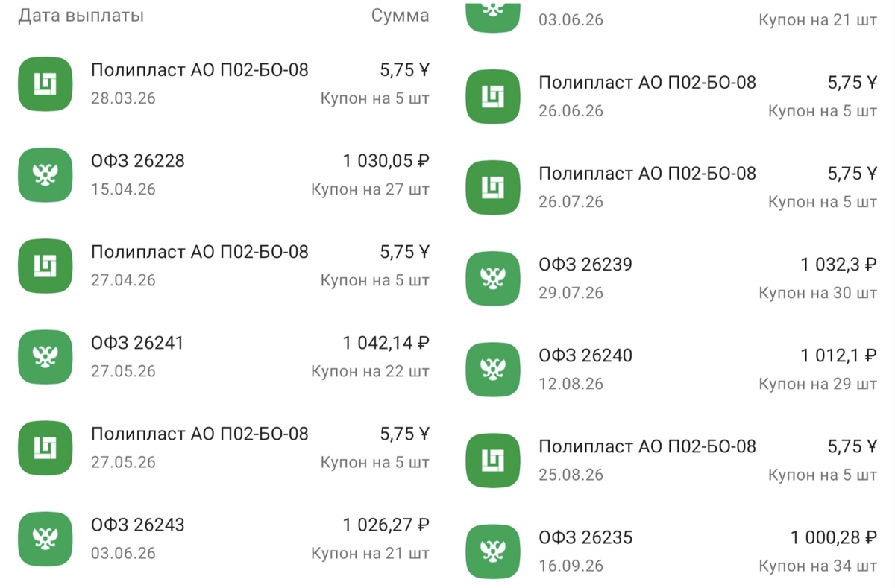Tap the Дата выплаты column header

coord(81,16)
